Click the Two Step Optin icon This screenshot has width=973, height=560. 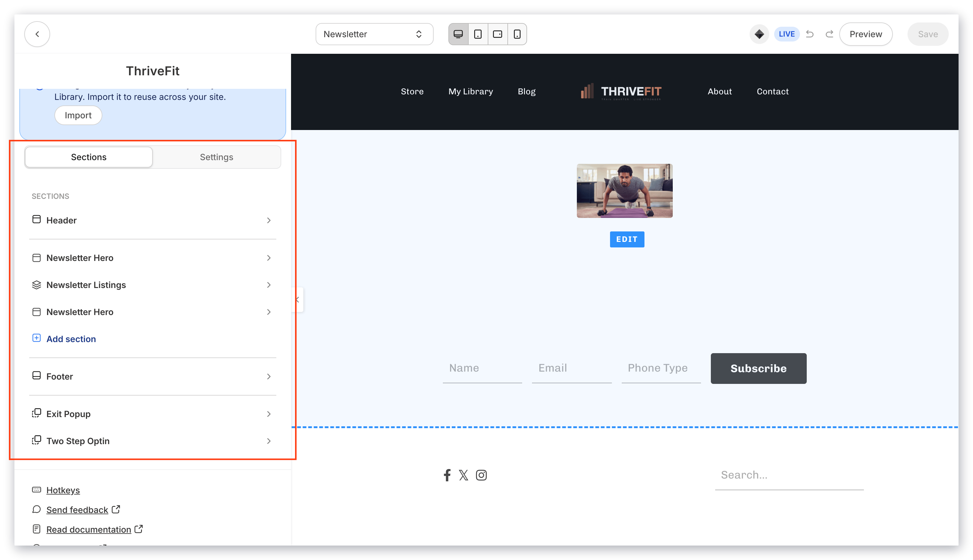(x=37, y=440)
